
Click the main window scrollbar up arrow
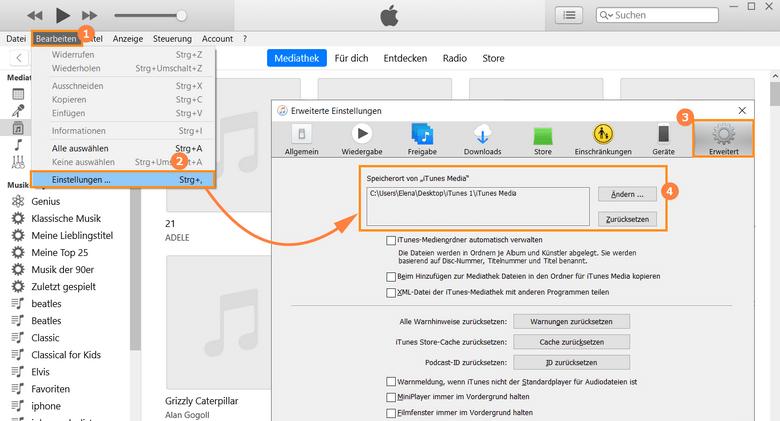point(775,76)
